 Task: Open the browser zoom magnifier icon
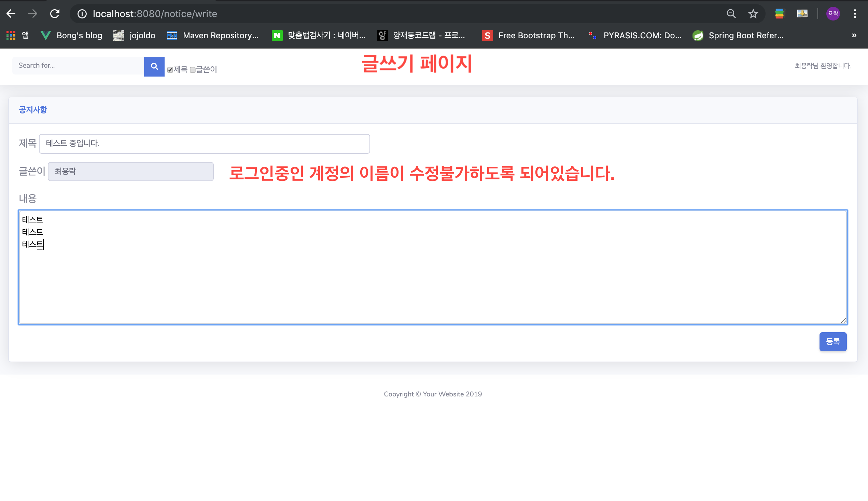pyautogui.click(x=731, y=14)
